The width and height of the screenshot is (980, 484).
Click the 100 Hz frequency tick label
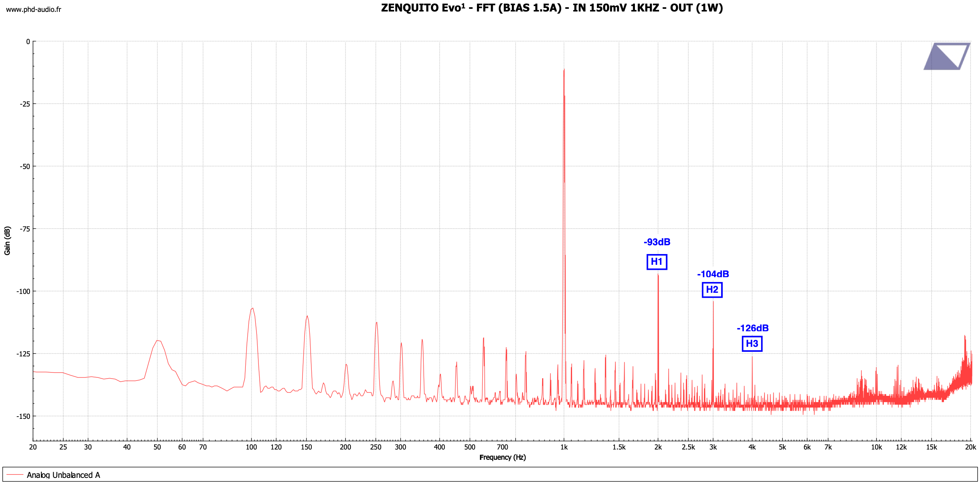pyautogui.click(x=251, y=447)
